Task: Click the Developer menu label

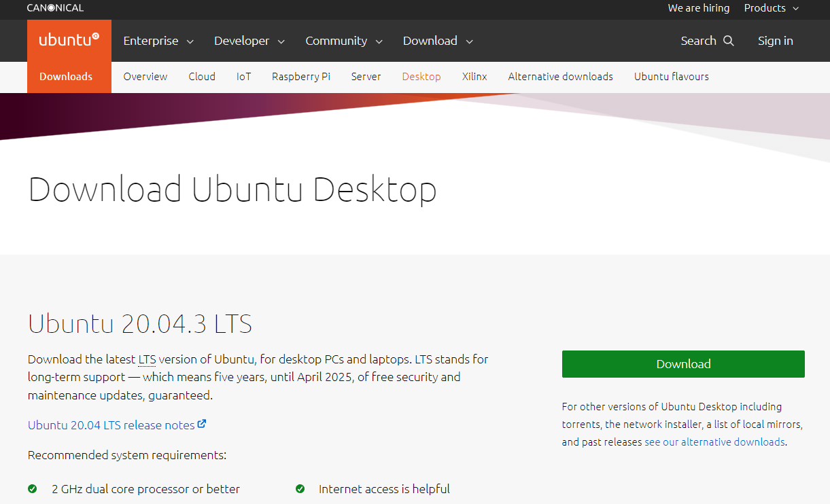Action: 242,41
